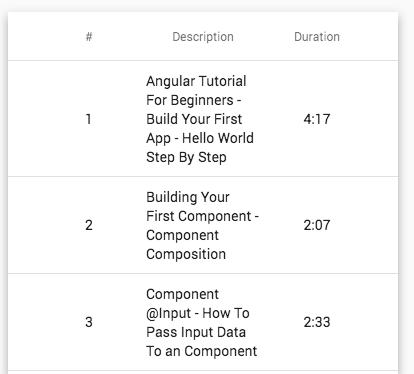Screen dimensions: 414x374
Task: Click the 2:07 duration value
Action: click(317, 225)
